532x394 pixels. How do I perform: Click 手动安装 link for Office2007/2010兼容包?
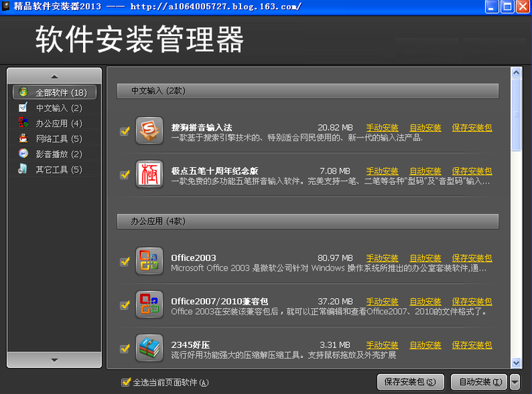point(382,301)
